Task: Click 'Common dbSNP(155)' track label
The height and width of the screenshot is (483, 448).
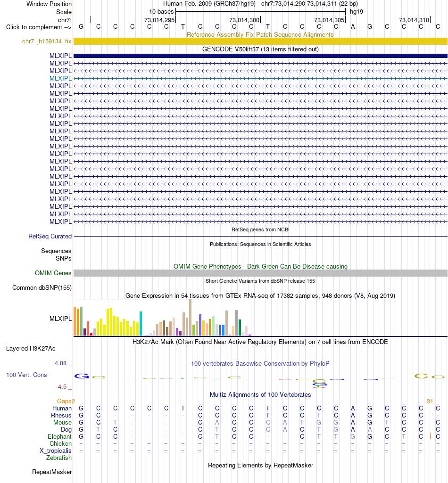Action: coord(42,288)
